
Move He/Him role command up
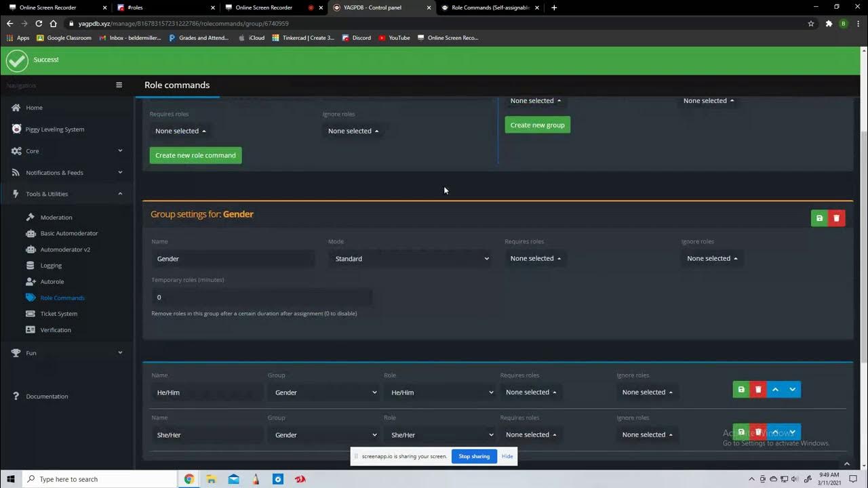pos(775,390)
